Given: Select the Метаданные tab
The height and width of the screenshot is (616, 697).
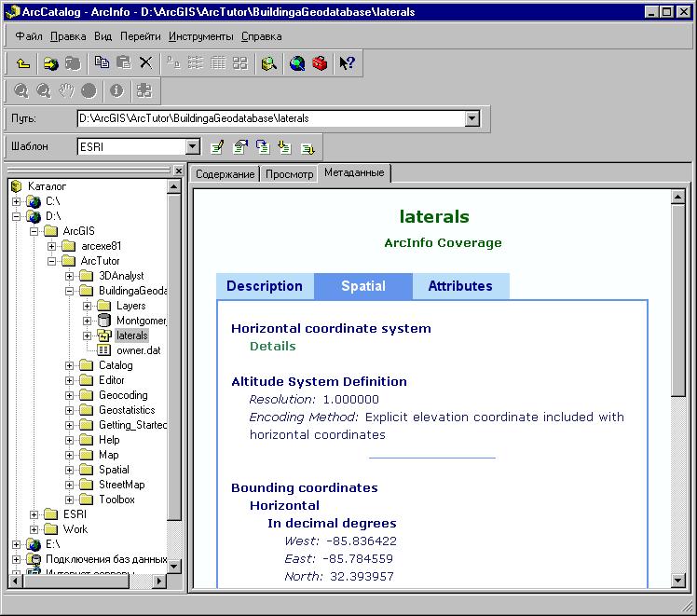Looking at the screenshot, I should pyautogui.click(x=354, y=173).
